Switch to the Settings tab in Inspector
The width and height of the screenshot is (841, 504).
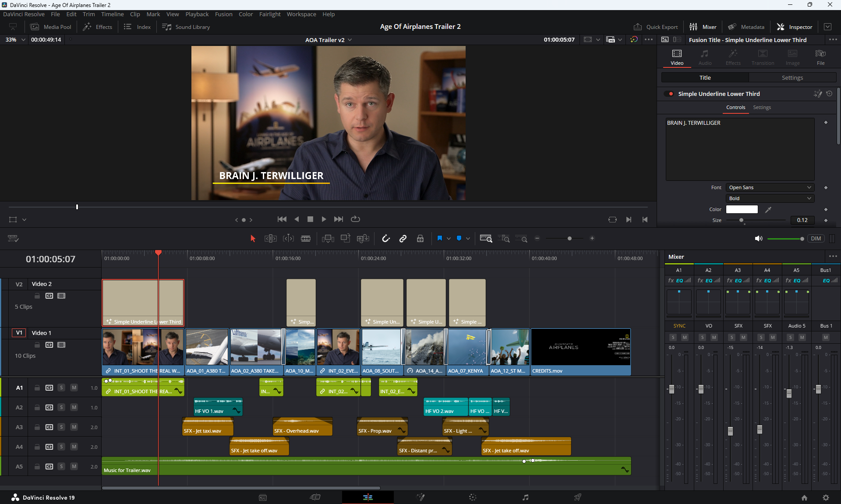click(x=792, y=78)
